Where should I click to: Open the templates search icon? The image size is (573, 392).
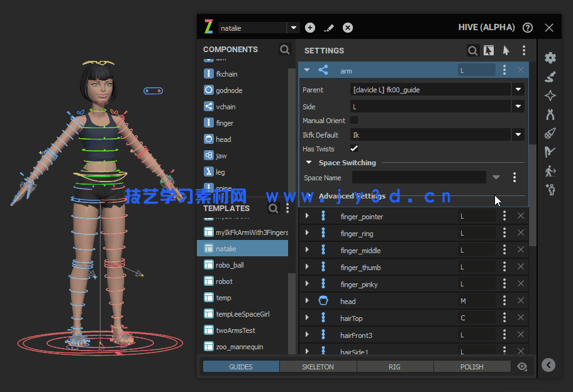click(273, 208)
